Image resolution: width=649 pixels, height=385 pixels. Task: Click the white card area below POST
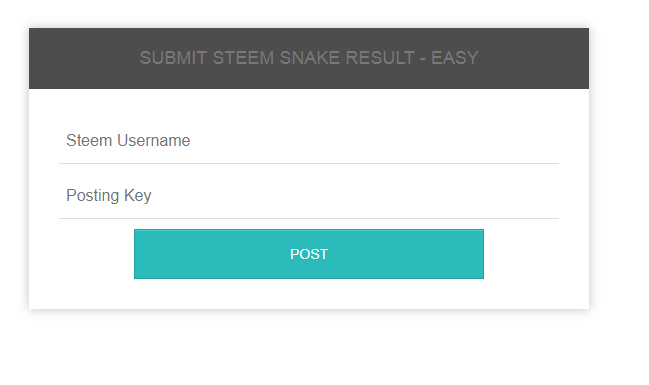click(309, 294)
